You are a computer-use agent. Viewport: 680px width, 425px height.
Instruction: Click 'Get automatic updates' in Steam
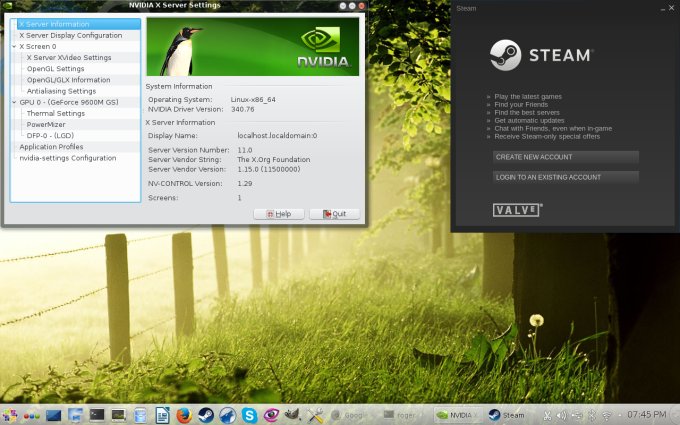click(530, 121)
